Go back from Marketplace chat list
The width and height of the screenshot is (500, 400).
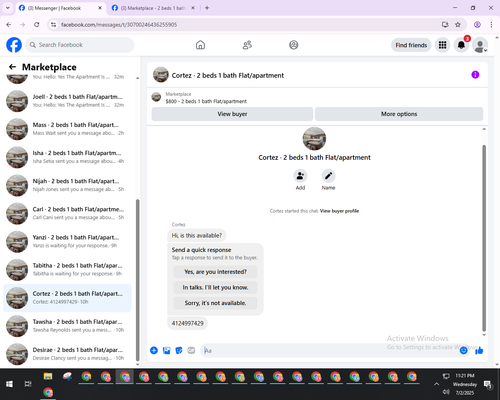click(12, 67)
